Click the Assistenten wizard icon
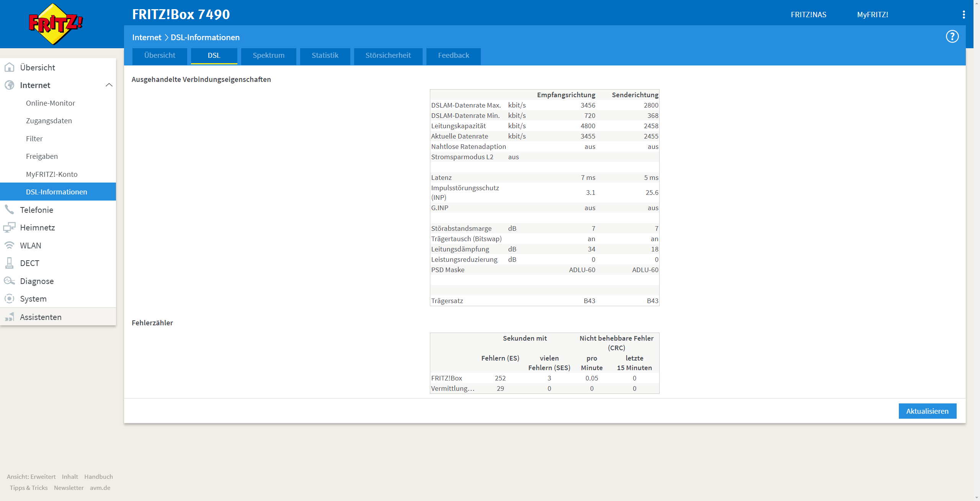Screen dimensions: 980x501 (x=9, y=317)
